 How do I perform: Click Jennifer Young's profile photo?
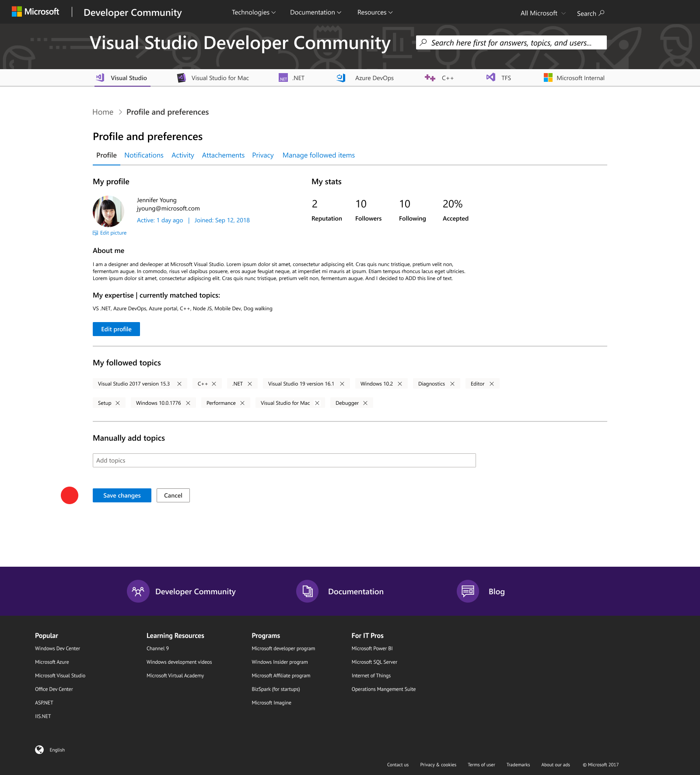coord(108,211)
